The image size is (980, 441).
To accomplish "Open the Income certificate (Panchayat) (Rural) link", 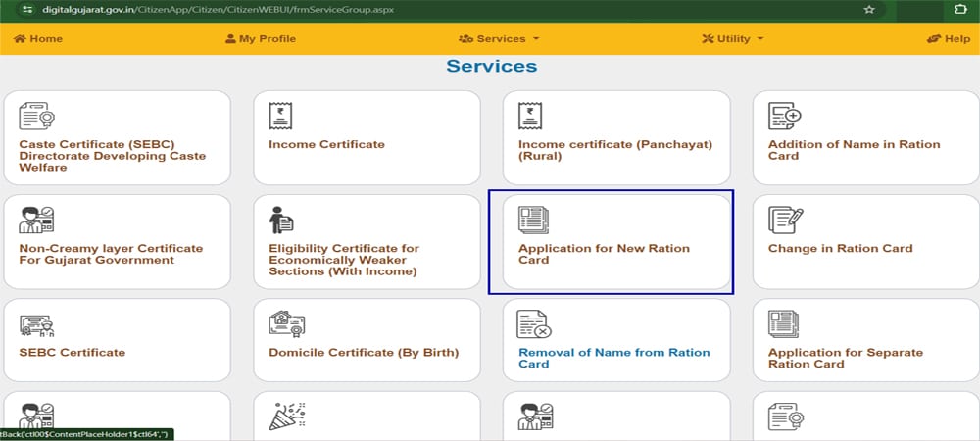I will [x=614, y=150].
